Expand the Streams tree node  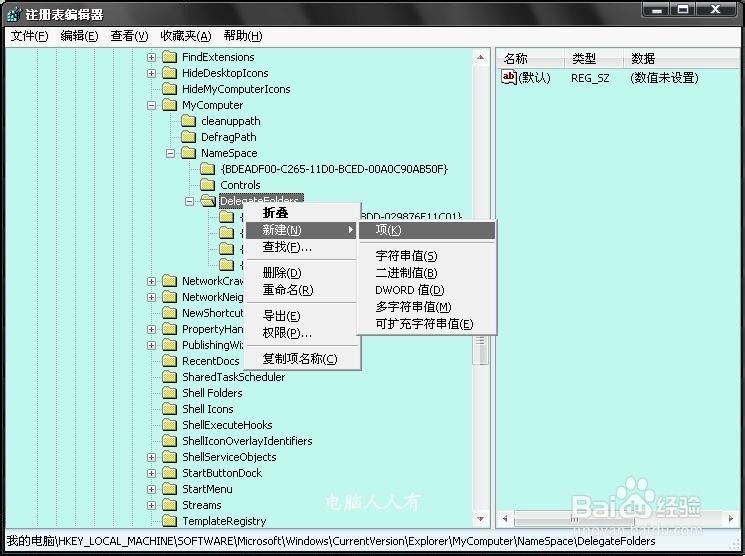click(151, 505)
